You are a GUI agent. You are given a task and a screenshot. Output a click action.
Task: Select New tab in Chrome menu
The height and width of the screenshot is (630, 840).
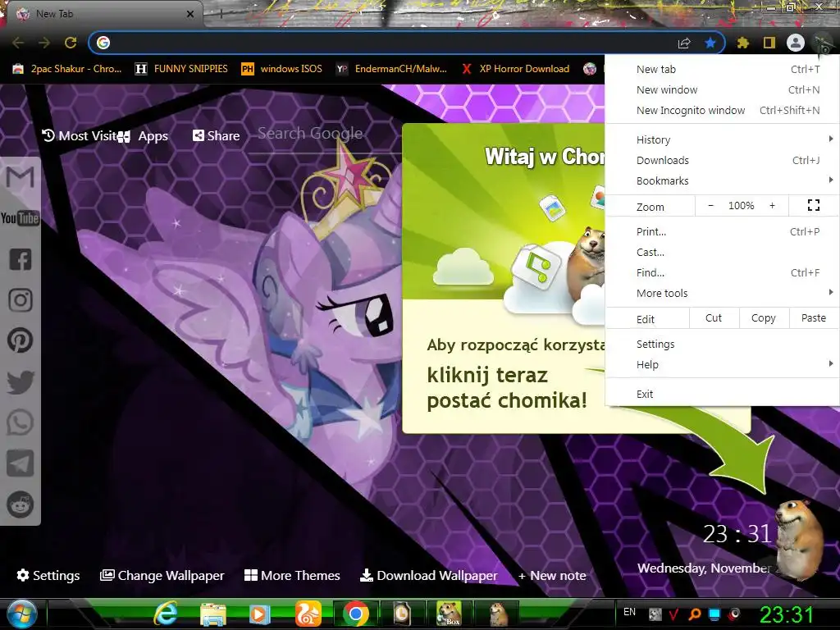point(722,69)
